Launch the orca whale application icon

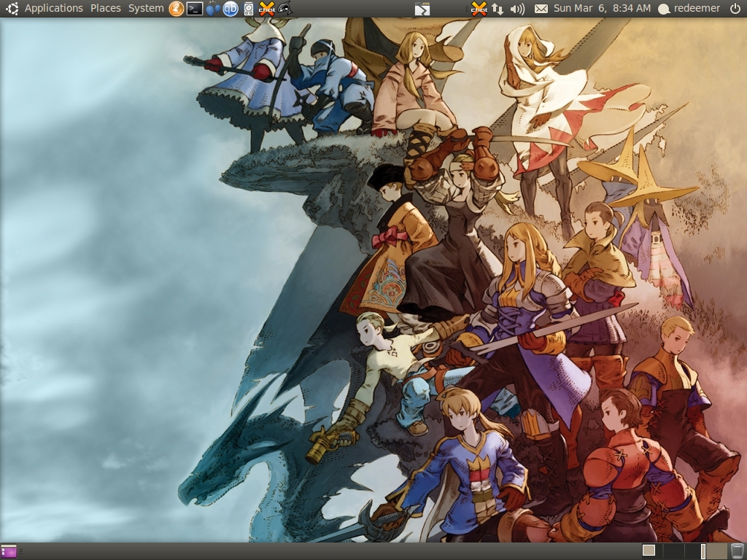tap(285, 8)
